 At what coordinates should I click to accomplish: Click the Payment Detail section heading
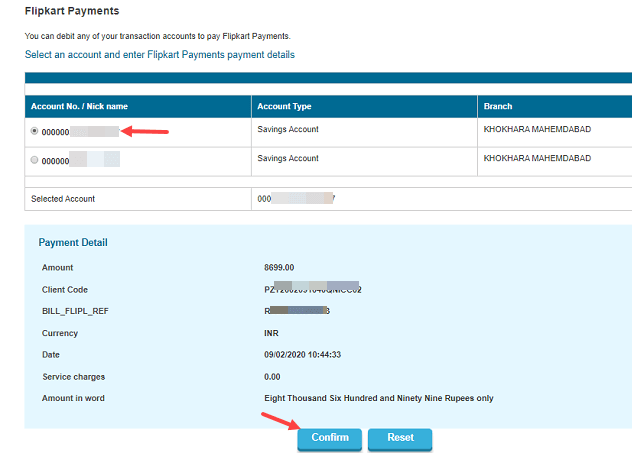click(x=73, y=243)
